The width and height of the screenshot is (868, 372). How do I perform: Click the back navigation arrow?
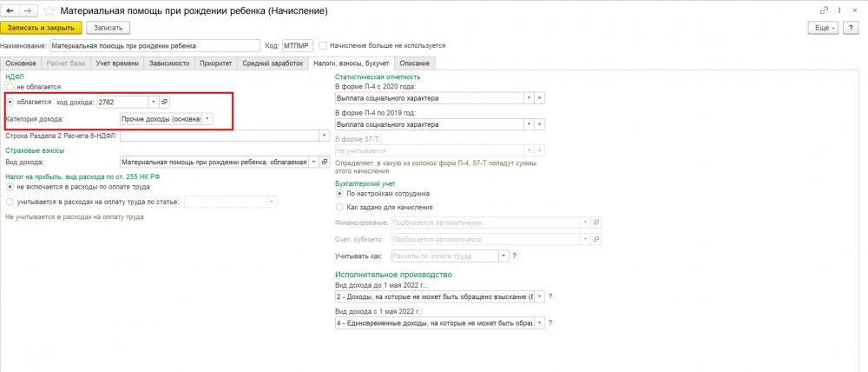point(10,10)
